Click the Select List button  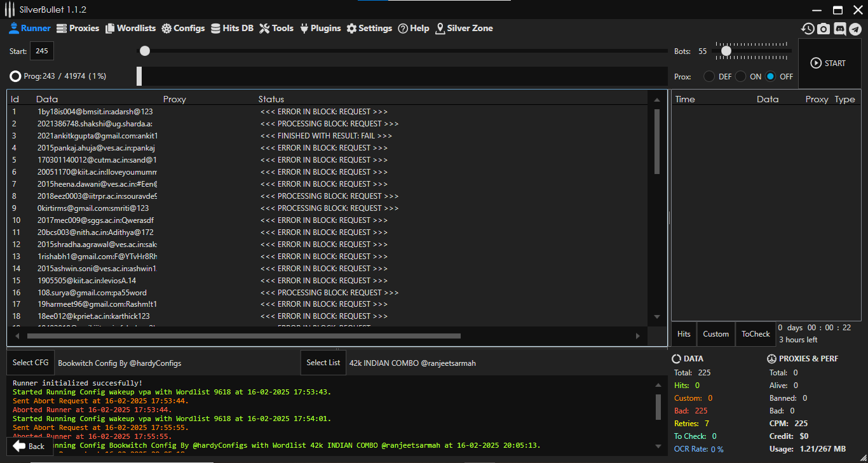pyautogui.click(x=323, y=363)
